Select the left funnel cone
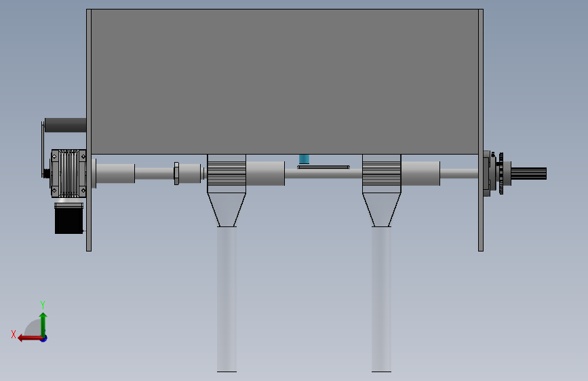The image size is (588, 381). 227,209
